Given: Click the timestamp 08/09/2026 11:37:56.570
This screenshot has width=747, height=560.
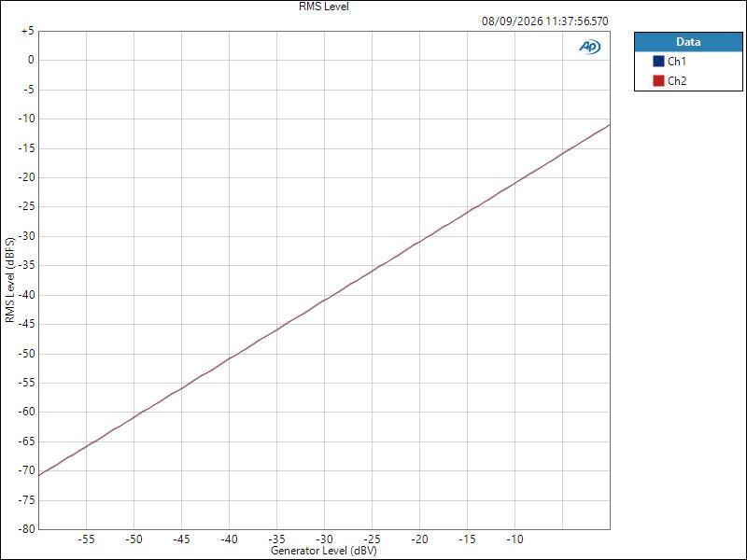Looking at the screenshot, I should (x=545, y=21).
